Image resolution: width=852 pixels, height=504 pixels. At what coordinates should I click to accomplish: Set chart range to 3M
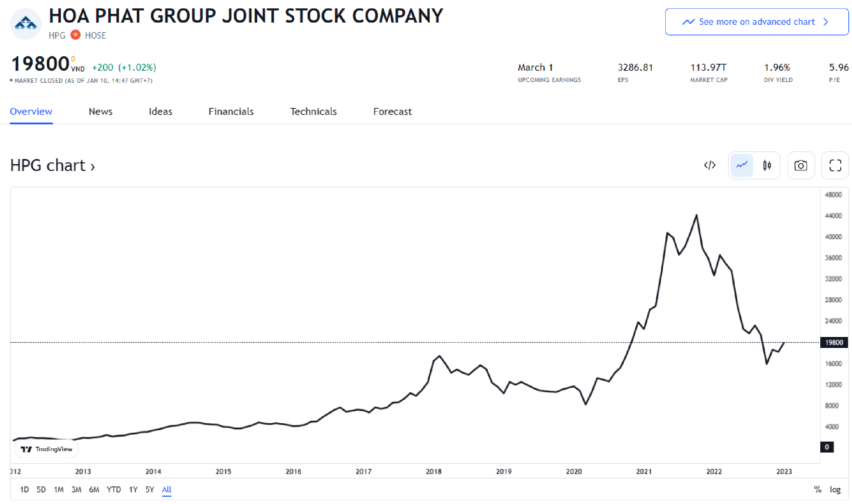(76, 489)
